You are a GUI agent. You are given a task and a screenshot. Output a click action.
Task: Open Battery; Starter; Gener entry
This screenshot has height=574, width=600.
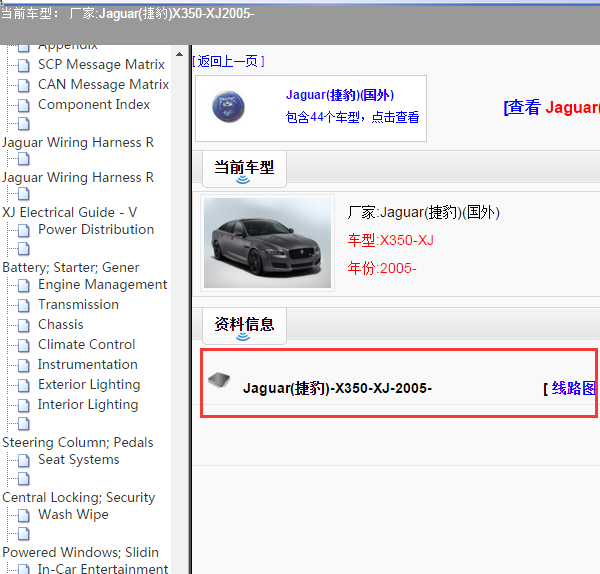tap(71, 267)
